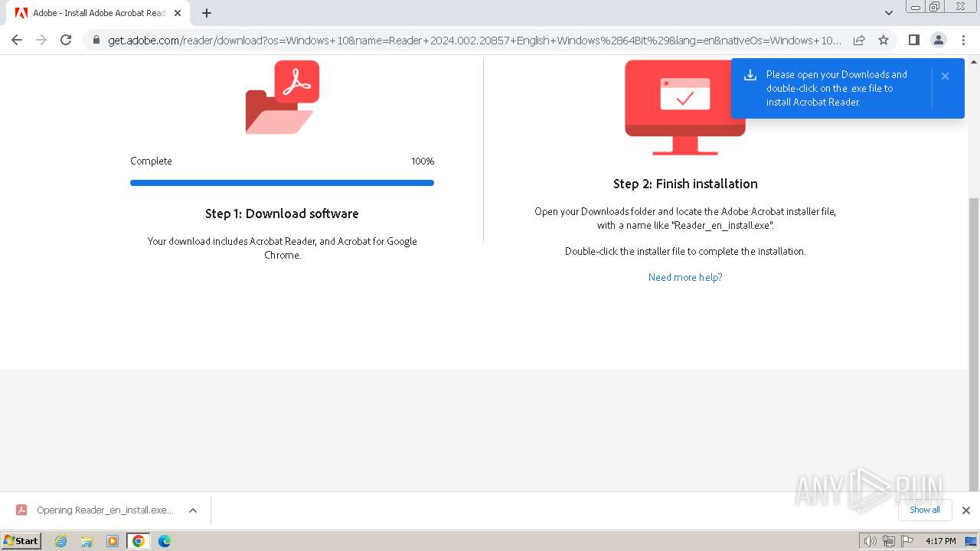This screenshot has height=551, width=980.
Task: Open the volume control in the system tray
Action: tap(870, 541)
